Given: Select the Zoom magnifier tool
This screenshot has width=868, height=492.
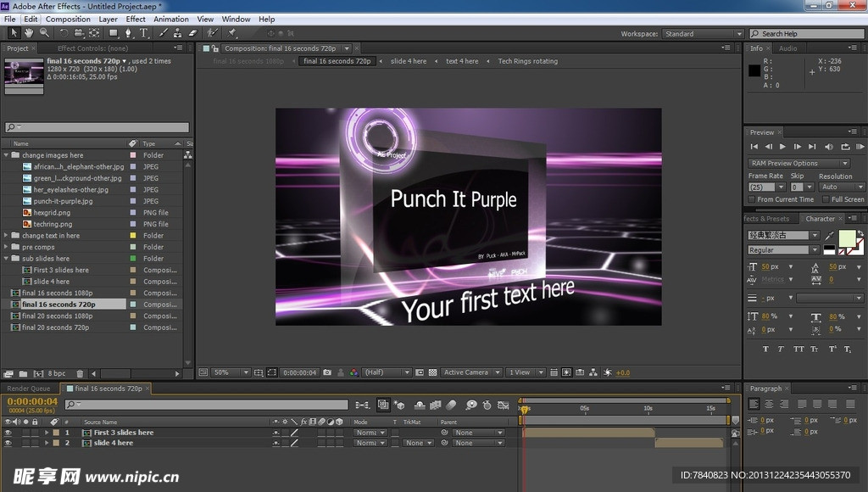Looking at the screenshot, I should click(44, 33).
